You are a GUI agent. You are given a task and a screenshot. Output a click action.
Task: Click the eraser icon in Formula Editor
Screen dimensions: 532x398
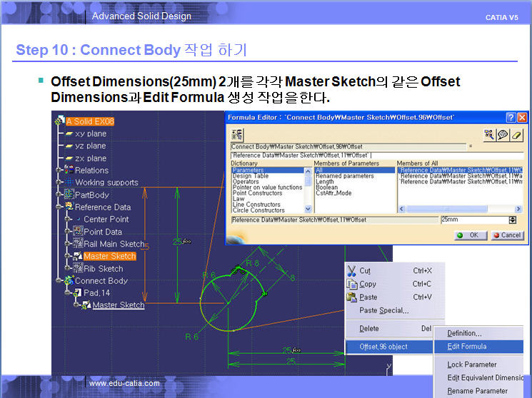(518, 134)
